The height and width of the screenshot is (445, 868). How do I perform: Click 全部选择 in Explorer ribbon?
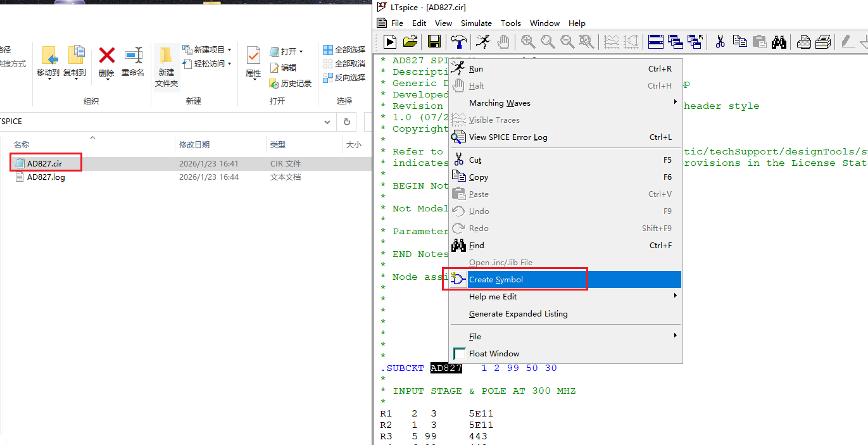pyautogui.click(x=344, y=49)
